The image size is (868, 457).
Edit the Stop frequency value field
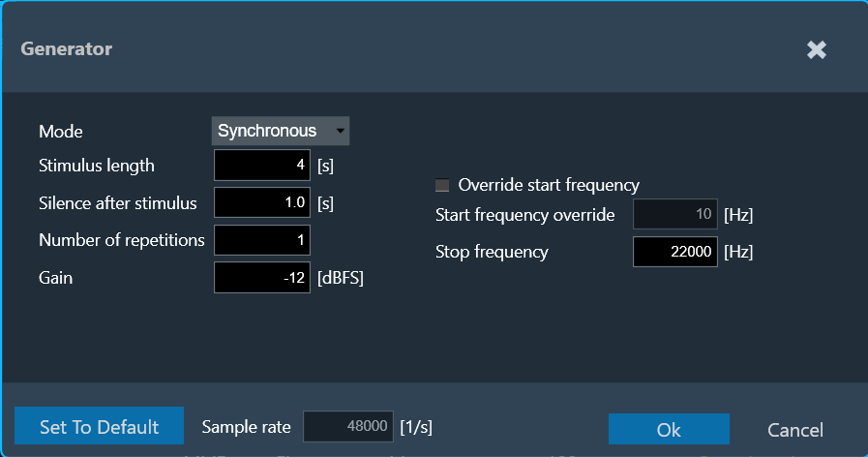click(x=675, y=252)
